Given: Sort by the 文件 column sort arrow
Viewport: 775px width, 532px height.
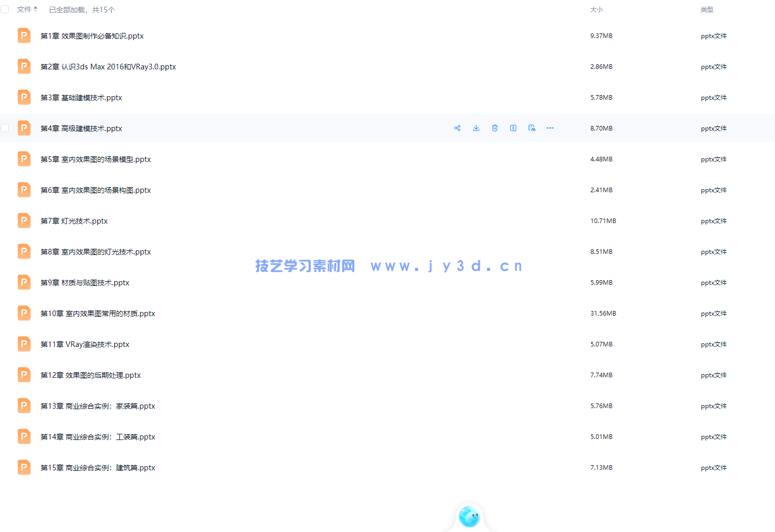Looking at the screenshot, I should [35, 9].
